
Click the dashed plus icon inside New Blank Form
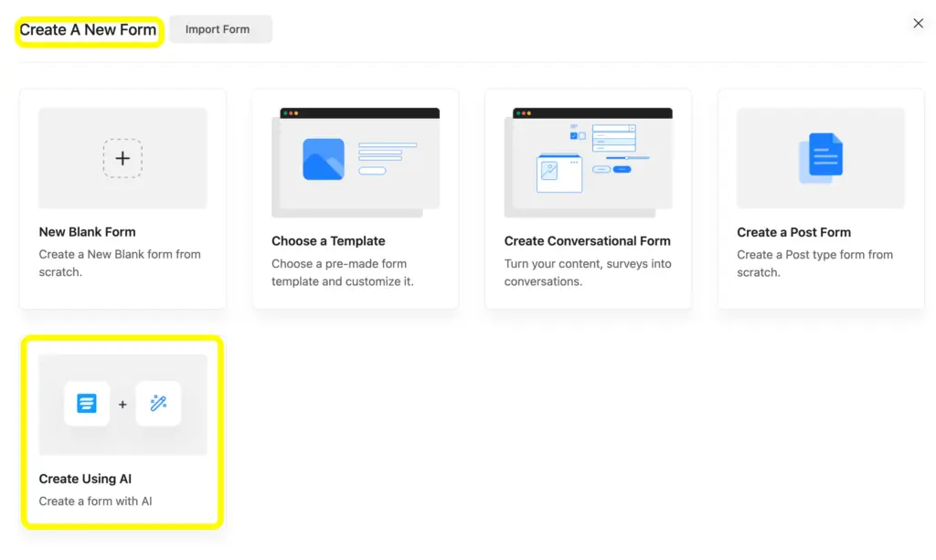122,157
